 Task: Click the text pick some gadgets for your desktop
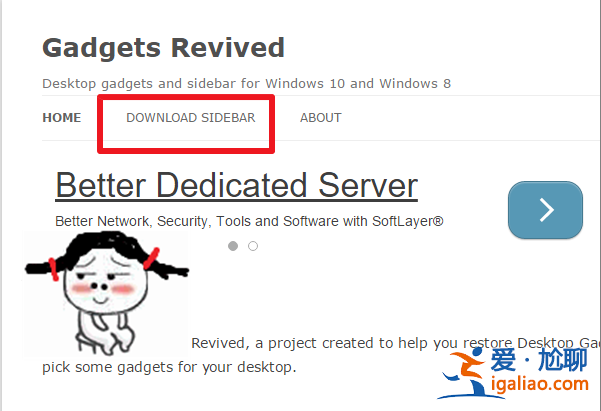(x=169, y=367)
